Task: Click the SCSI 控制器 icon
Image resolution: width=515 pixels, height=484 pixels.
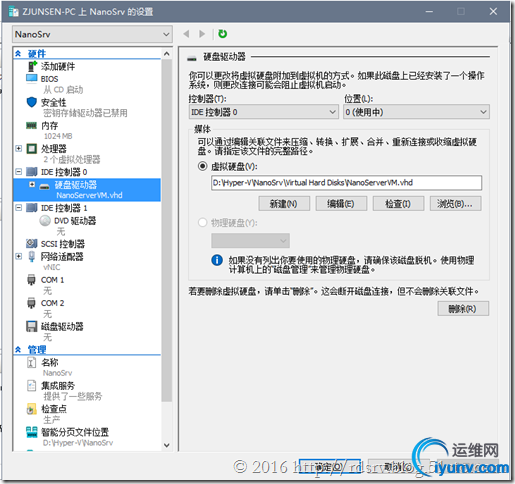Action: 32,244
